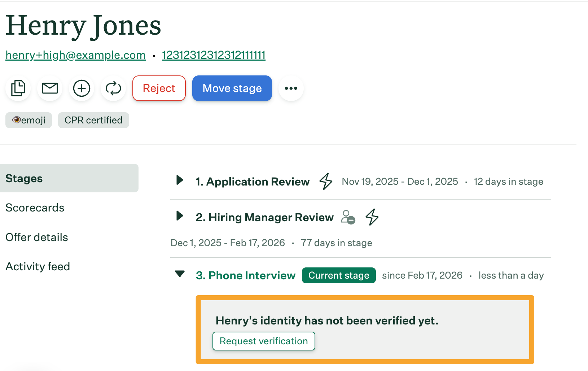Click the copy documents icon
Image resolution: width=588 pixels, height=371 pixels.
pyautogui.click(x=18, y=88)
